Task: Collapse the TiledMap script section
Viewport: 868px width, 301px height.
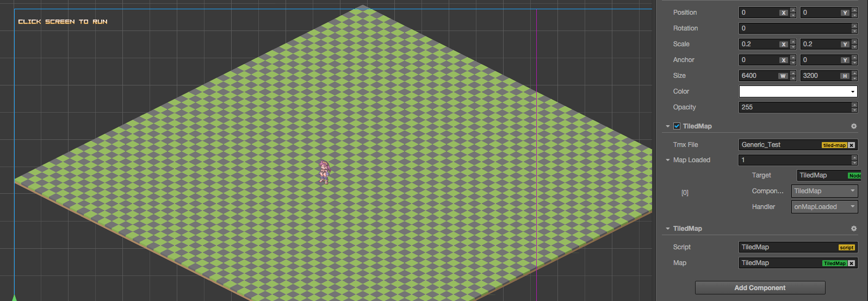Action: pos(668,229)
